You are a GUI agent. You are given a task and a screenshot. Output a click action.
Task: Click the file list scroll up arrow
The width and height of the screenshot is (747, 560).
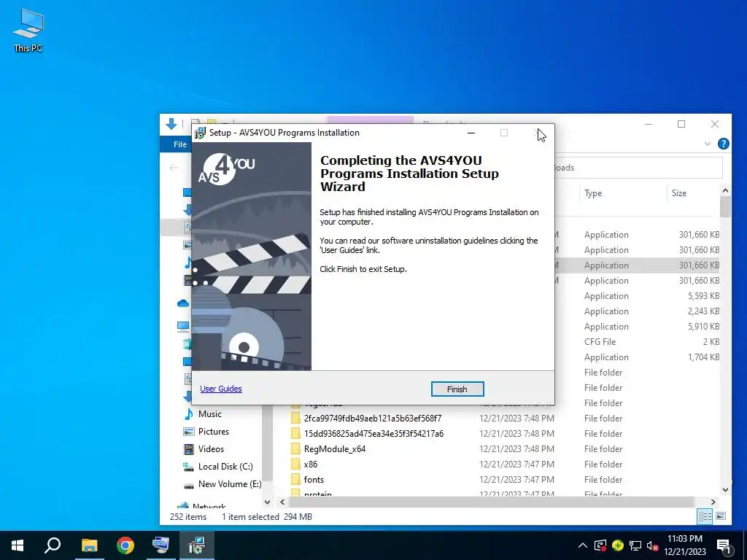pyautogui.click(x=725, y=190)
